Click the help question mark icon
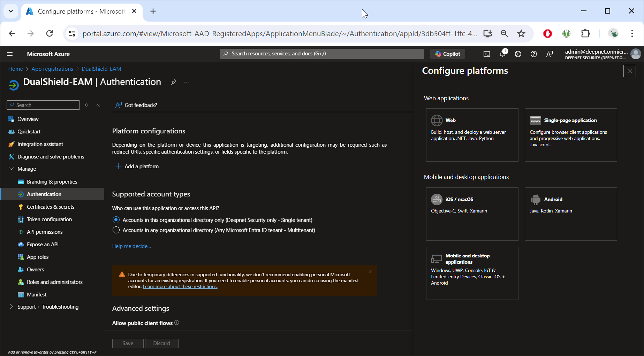 click(x=533, y=54)
